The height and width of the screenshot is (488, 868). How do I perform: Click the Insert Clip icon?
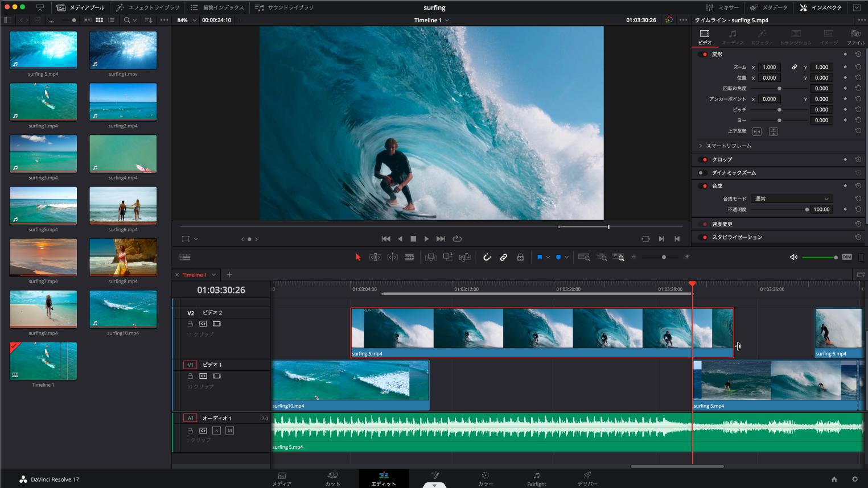pos(431,257)
